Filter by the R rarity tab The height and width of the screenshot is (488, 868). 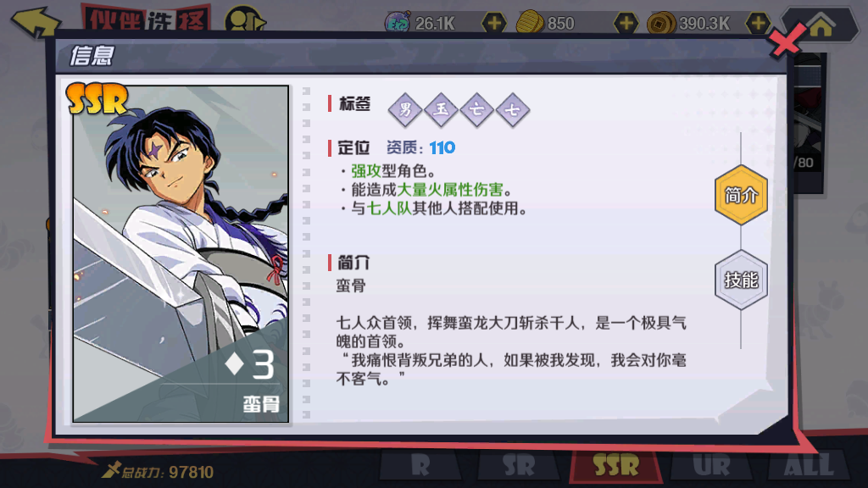point(420,465)
